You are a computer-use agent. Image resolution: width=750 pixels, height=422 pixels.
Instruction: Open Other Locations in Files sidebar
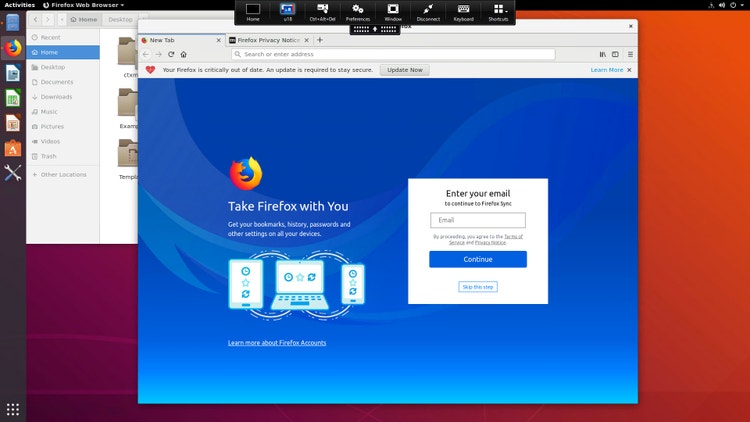(63, 175)
